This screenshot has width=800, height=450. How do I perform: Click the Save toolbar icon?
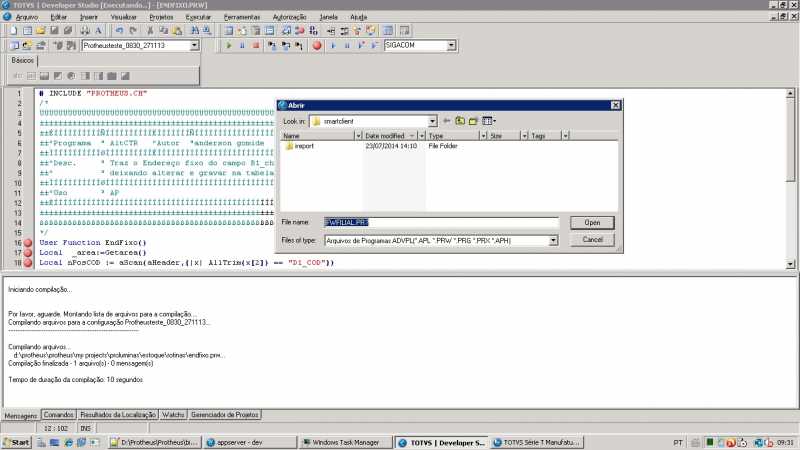click(x=54, y=31)
